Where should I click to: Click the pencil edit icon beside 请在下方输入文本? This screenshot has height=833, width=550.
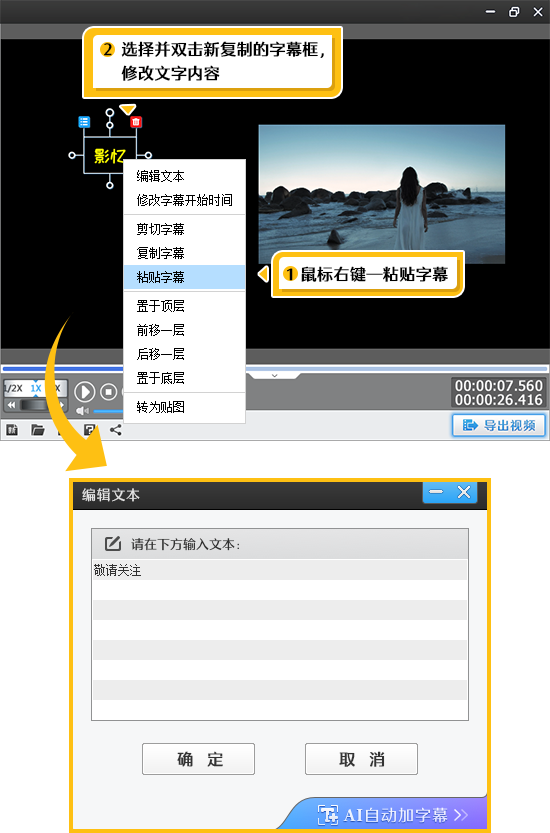113,543
